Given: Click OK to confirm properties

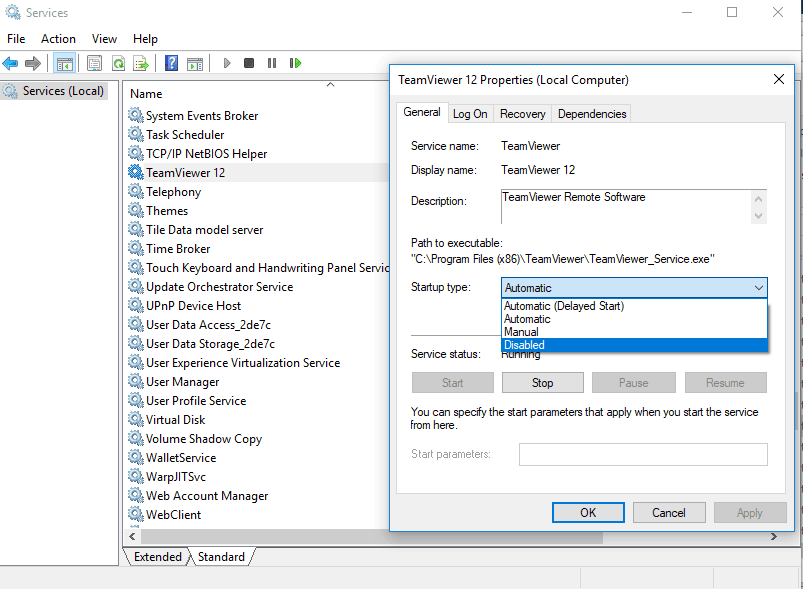Looking at the screenshot, I should pos(588,512).
